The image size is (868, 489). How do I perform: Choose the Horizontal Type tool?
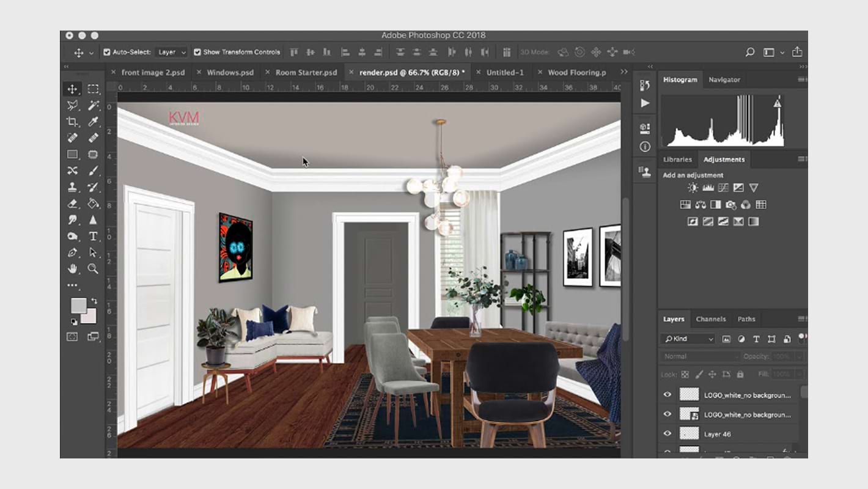(93, 236)
